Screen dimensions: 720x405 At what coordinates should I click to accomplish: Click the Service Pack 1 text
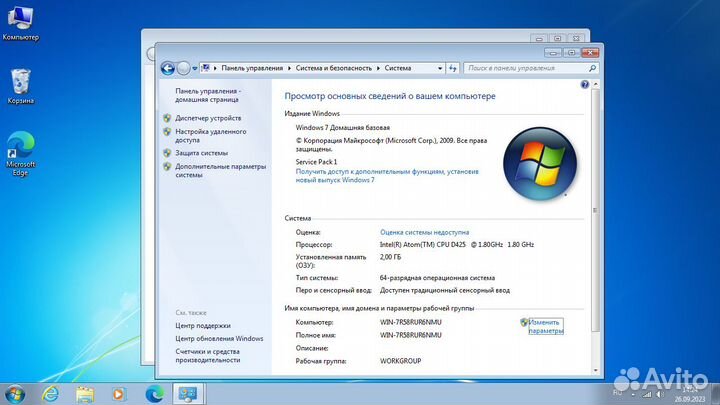click(316, 162)
